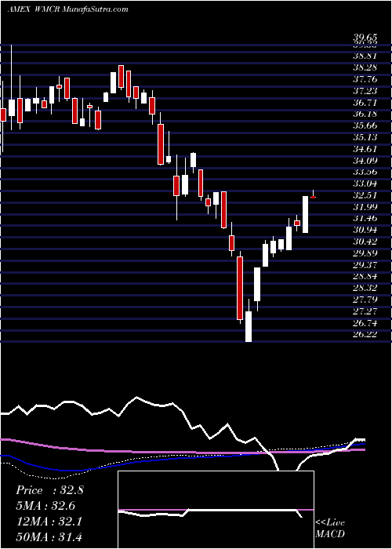Select the 50MA : 31.4 value
The image size is (392, 549).
click(x=49, y=536)
